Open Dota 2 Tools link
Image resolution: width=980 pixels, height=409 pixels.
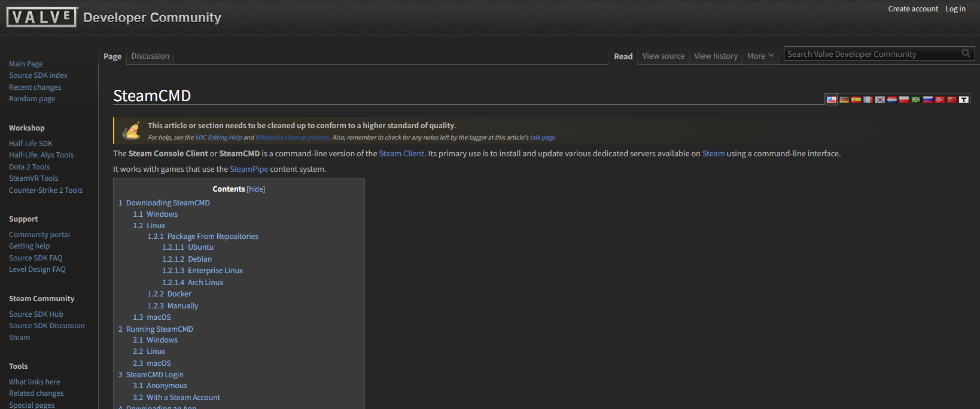coord(29,167)
